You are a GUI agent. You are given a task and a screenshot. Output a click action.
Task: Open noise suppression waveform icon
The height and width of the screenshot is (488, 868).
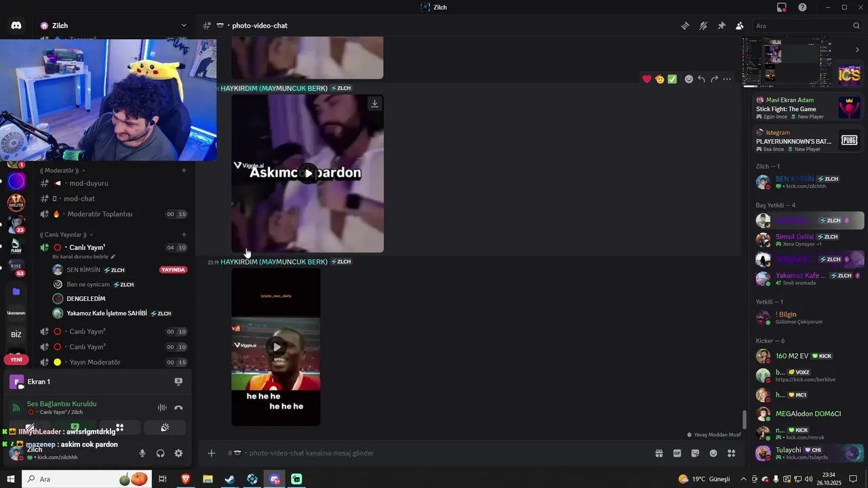[x=162, y=407]
